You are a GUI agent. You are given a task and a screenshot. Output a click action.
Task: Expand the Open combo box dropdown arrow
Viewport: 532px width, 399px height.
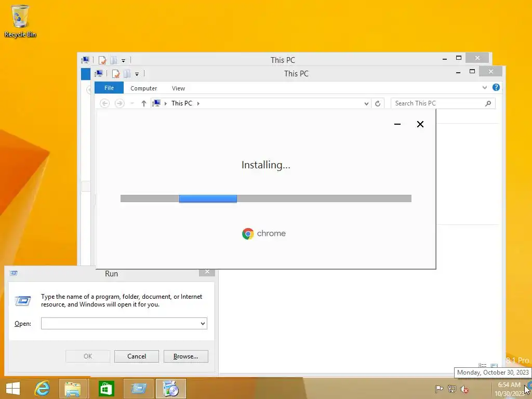(203, 323)
